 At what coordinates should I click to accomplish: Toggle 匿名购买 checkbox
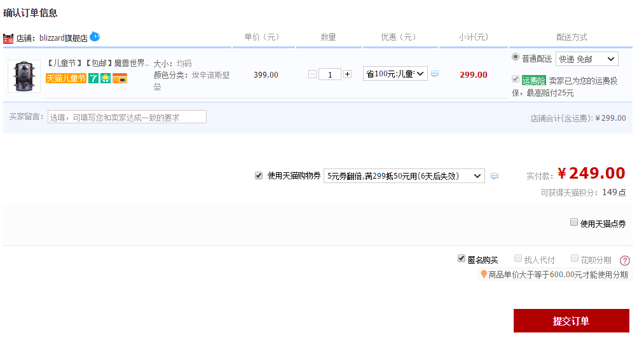tap(462, 258)
